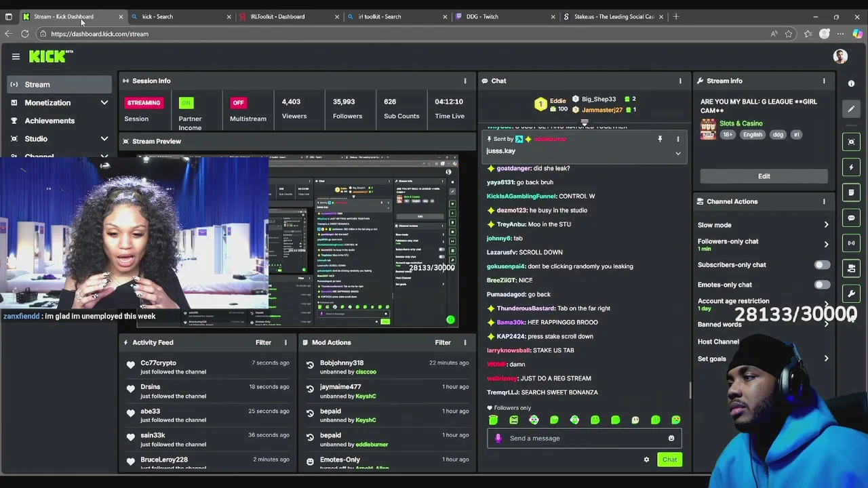Open the Mod Actions Filter

443,342
